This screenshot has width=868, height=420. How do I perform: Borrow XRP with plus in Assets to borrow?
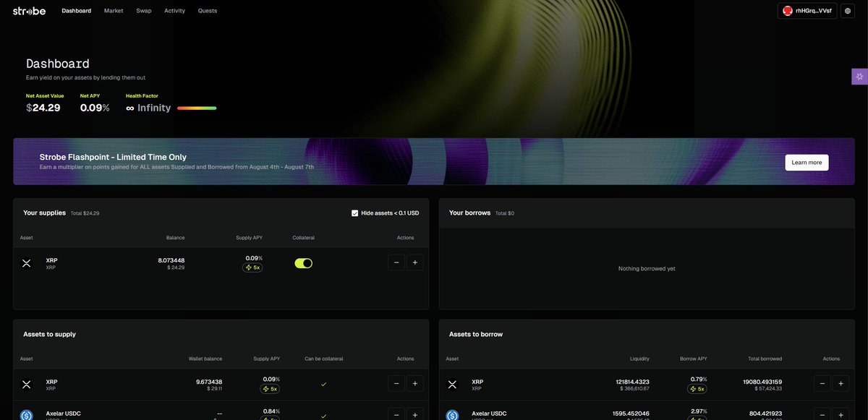point(841,384)
